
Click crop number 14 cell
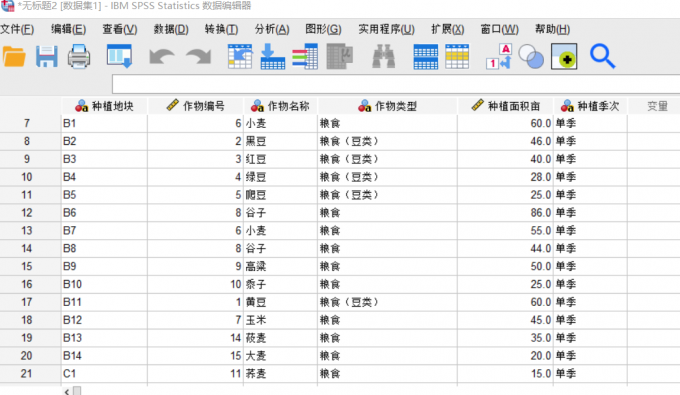point(195,338)
